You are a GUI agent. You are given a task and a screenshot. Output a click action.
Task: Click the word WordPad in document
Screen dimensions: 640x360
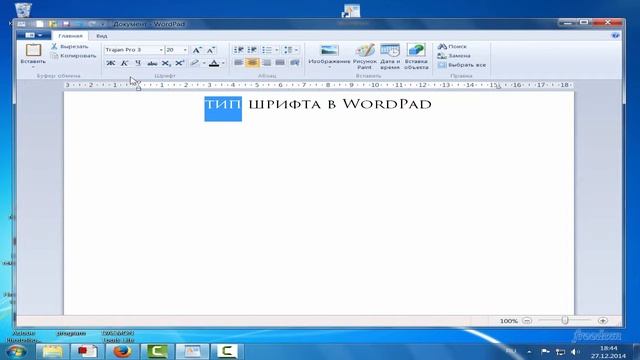[387, 104]
